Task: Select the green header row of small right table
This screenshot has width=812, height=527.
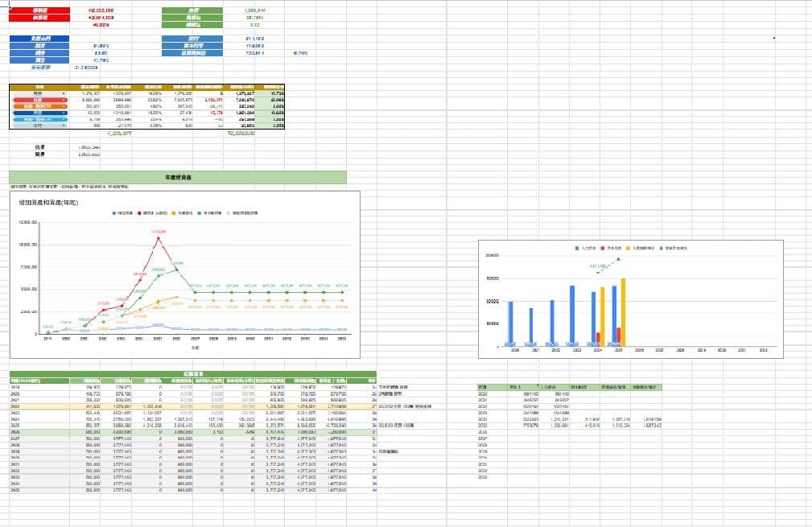Action: (569, 387)
